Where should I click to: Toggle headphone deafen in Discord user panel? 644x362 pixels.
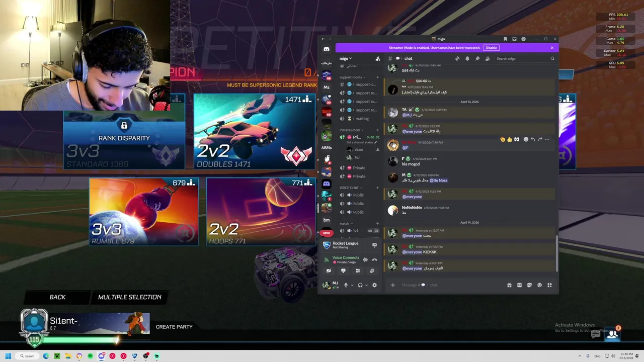point(360,285)
